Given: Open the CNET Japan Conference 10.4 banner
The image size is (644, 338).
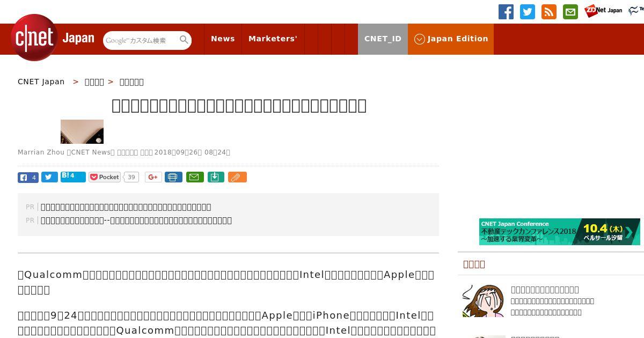Looking at the screenshot, I should (560, 232).
